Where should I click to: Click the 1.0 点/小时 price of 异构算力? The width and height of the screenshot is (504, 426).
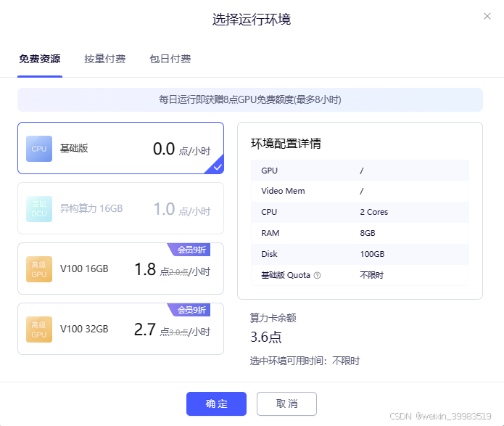coord(182,209)
